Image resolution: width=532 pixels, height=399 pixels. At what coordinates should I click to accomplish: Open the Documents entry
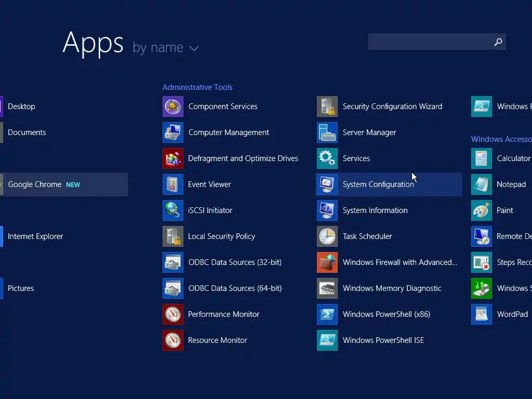click(x=27, y=132)
